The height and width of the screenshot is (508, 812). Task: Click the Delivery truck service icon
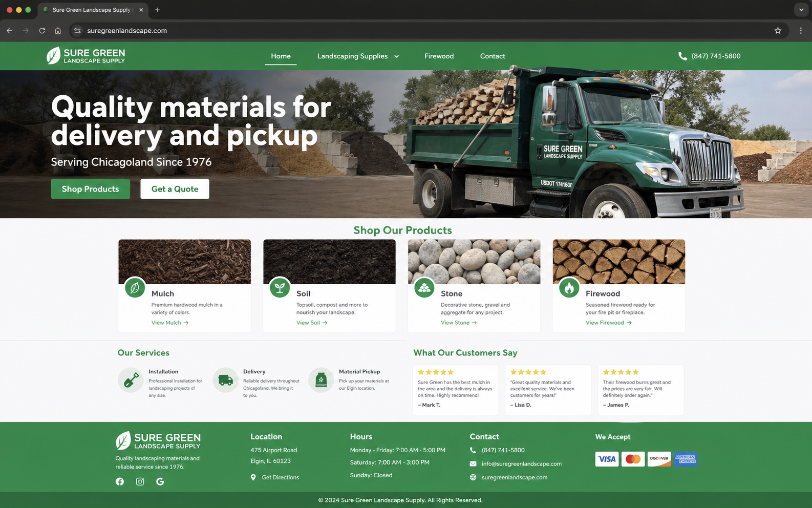click(226, 380)
